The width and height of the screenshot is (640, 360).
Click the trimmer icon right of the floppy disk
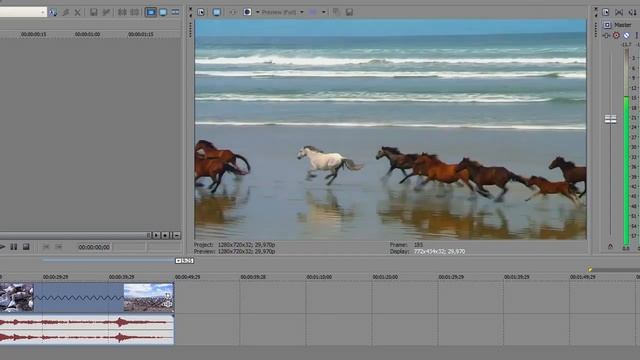(106, 12)
